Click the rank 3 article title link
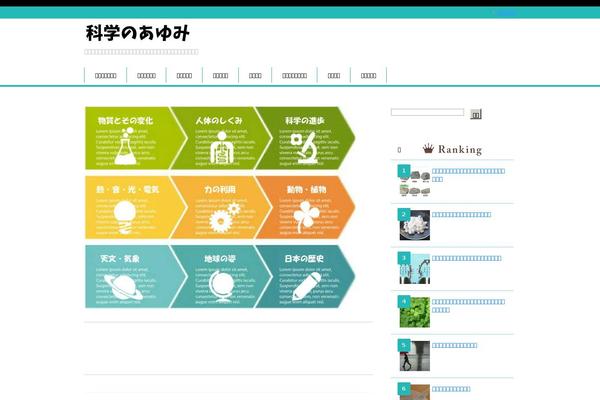Image resolution: width=600 pixels, height=400 pixels. pos(466,258)
